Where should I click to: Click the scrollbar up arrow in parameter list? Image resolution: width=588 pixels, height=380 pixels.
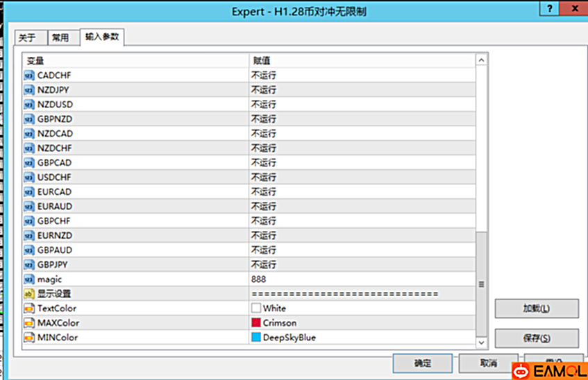481,61
